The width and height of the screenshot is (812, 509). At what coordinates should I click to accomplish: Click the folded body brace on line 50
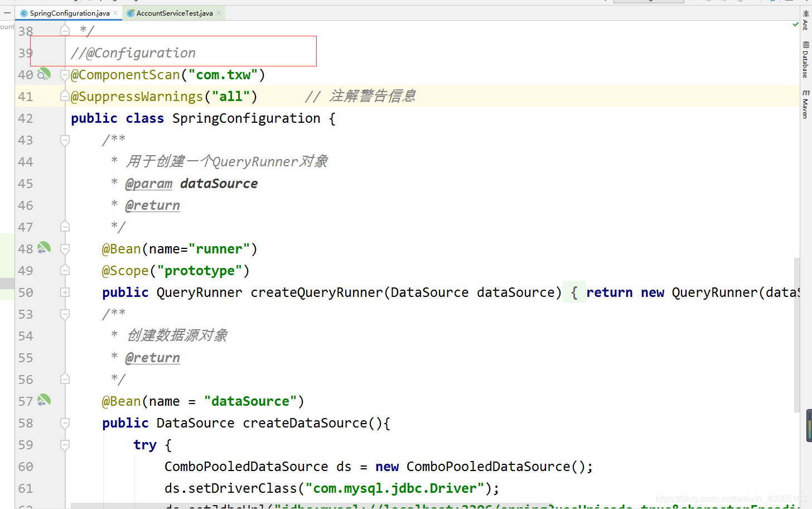click(574, 292)
